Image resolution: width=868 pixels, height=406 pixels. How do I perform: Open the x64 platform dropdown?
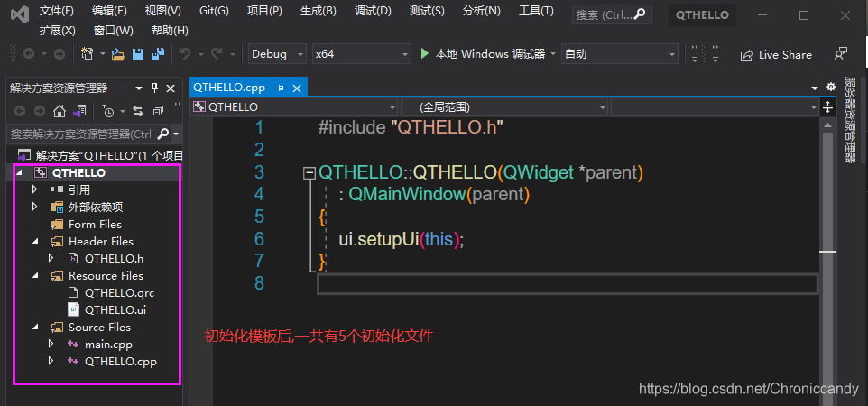pyautogui.click(x=362, y=54)
